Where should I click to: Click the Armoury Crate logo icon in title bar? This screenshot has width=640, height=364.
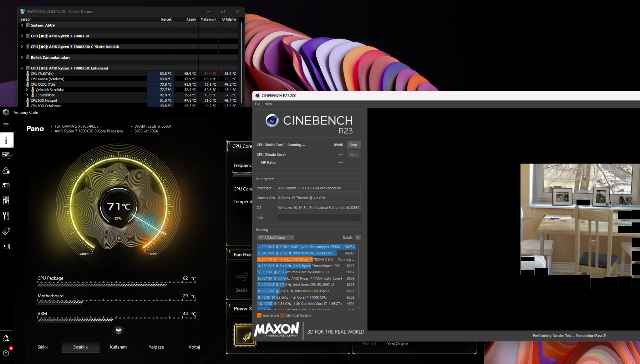tap(6, 112)
